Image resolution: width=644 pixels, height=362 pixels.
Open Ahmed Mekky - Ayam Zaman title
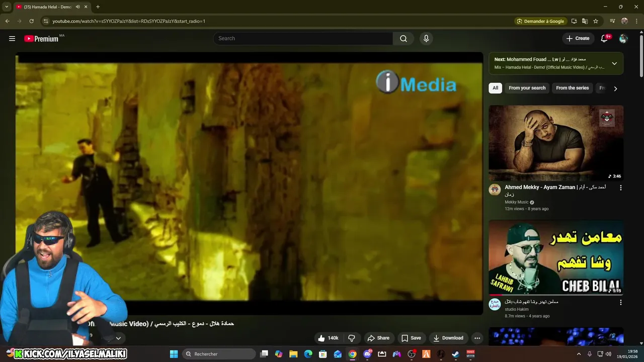click(x=555, y=191)
